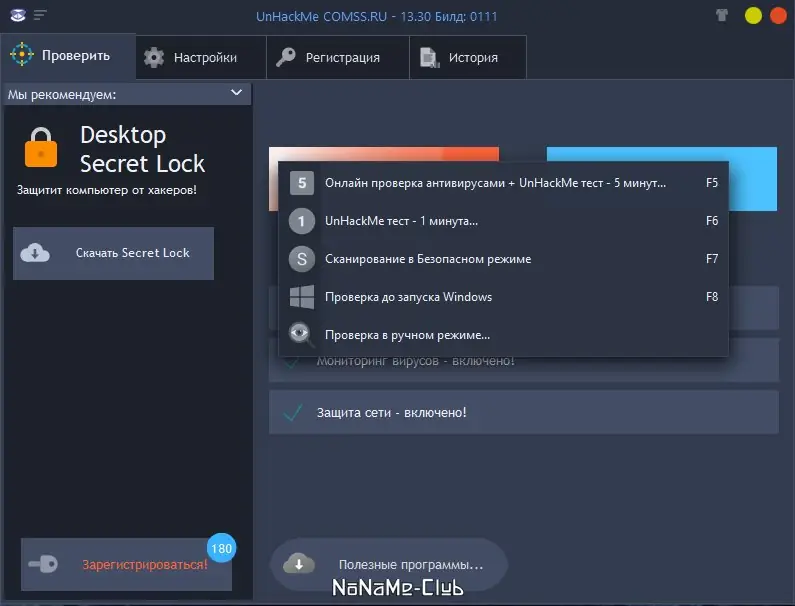The width and height of the screenshot is (795, 606).
Task: Click cloud download icon beside Полезные программы
Action: (x=299, y=563)
